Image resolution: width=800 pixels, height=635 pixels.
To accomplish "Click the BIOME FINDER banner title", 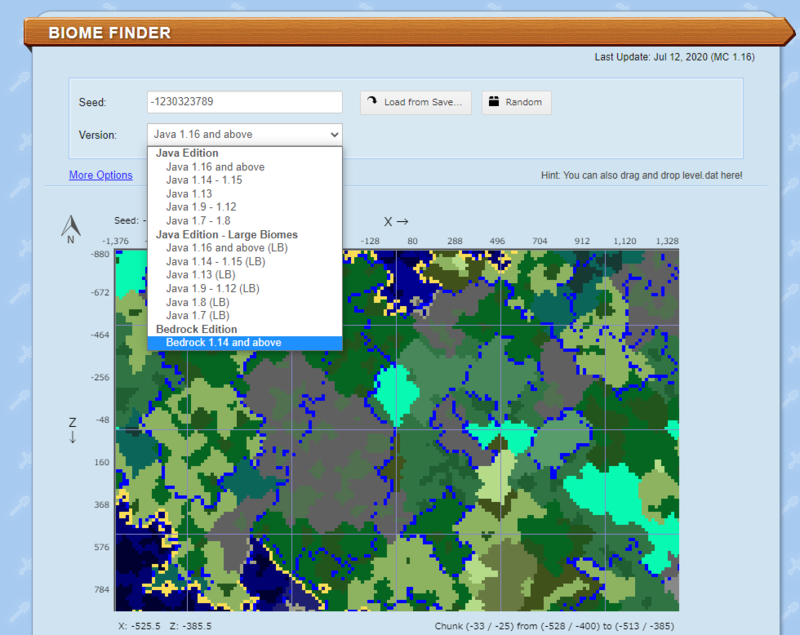I will (x=110, y=33).
